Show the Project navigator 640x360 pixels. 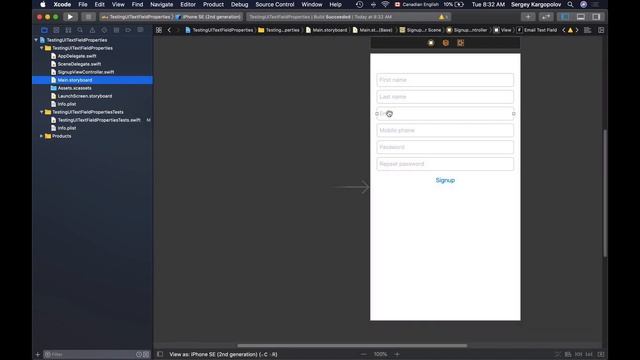click(x=44, y=30)
